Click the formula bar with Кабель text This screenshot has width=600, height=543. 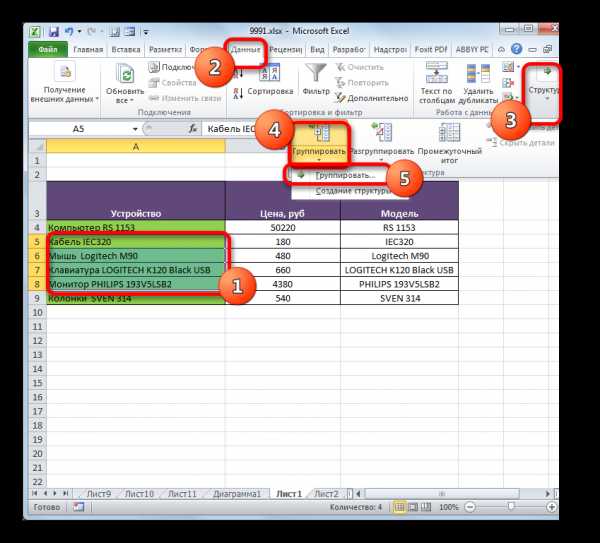click(x=231, y=129)
